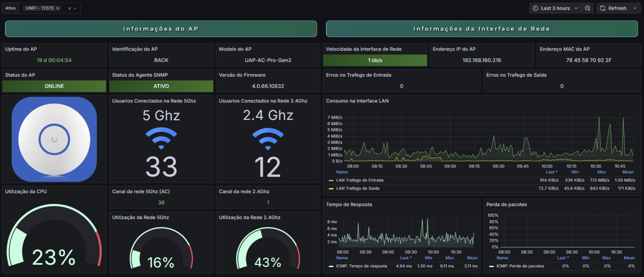The height and width of the screenshot is (277, 644).
Task: Click 5Ghz channel value 36
Action: pyautogui.click(x=161, y=203)
